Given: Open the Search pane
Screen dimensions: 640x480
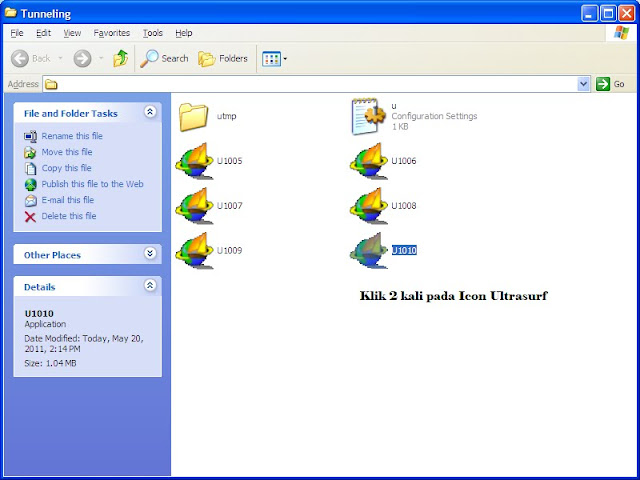Looking at the screenshot, I should point(164,58).
